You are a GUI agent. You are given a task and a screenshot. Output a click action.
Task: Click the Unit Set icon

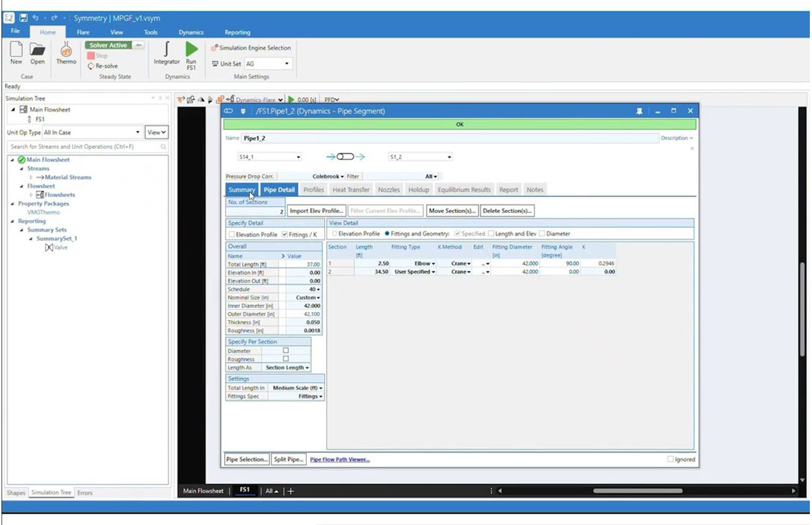[215, 64]
